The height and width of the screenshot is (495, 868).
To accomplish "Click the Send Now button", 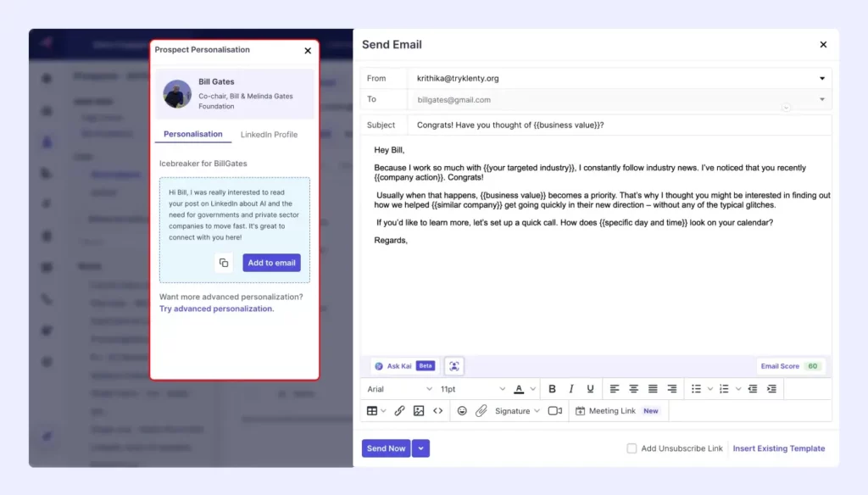I will pos(387,448).
